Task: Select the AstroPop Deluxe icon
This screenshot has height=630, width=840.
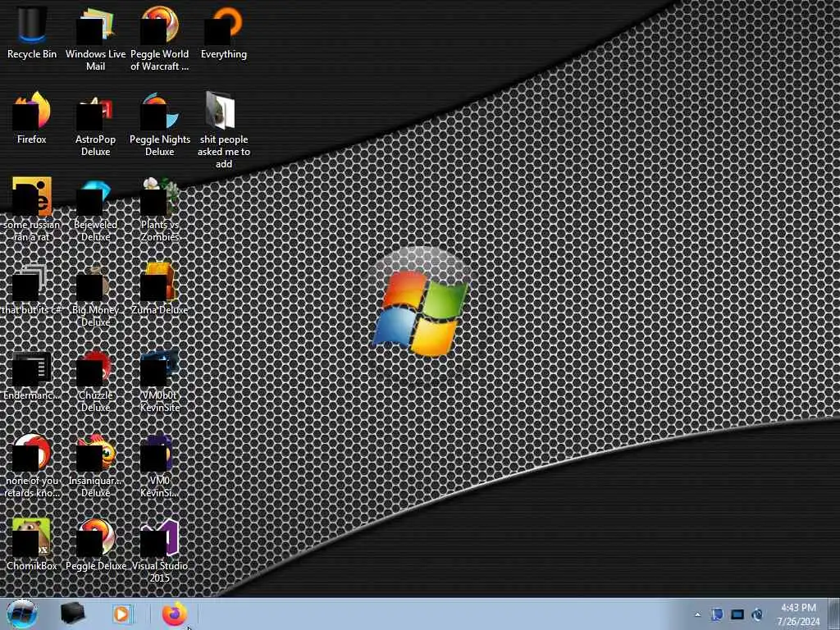Action: [x=95, y=123]
